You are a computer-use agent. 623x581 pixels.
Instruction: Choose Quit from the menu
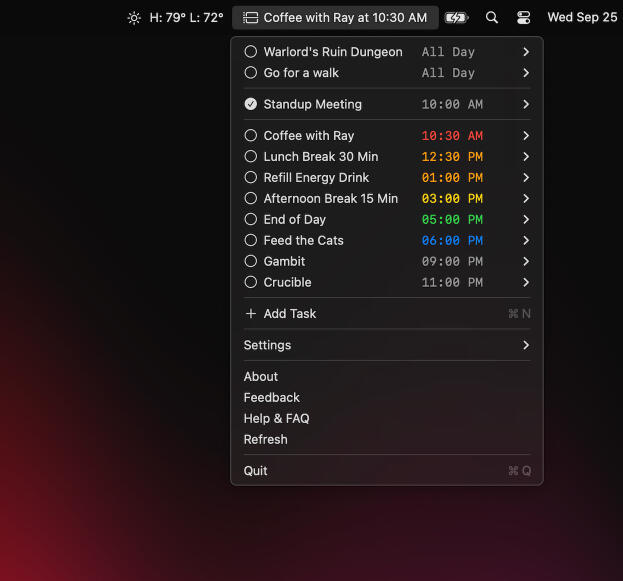256,471
